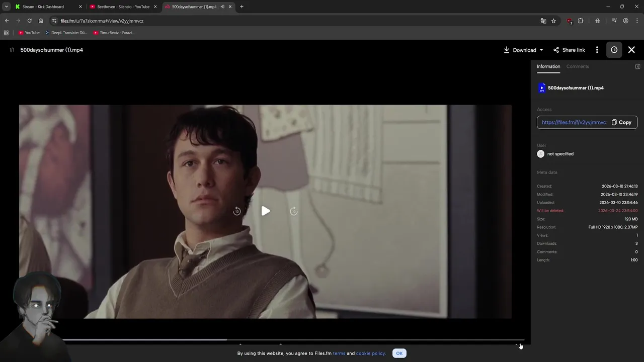This screenshot has width=644, height=362.
Task: Click the Download button
Action: (520, 50)
